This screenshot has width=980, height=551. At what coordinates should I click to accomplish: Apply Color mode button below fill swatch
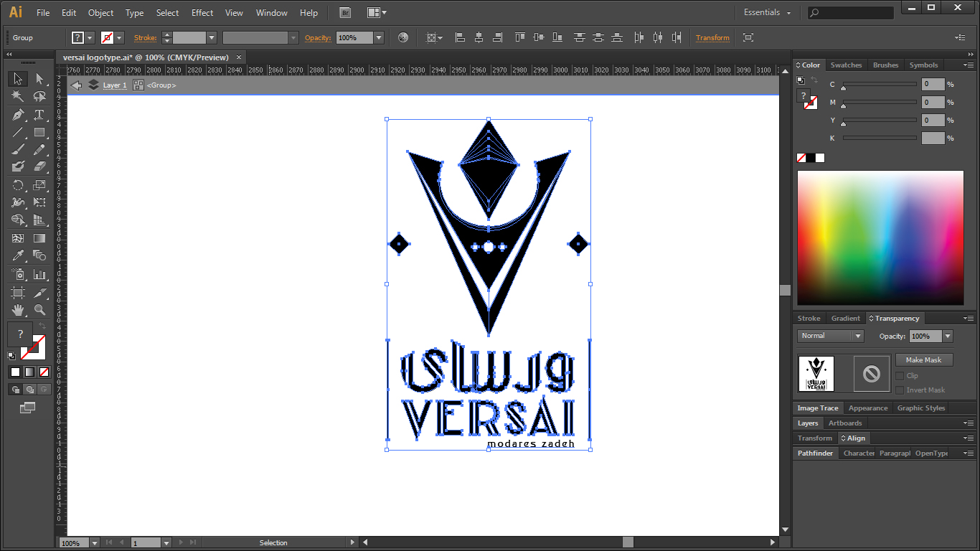point(15,372)
